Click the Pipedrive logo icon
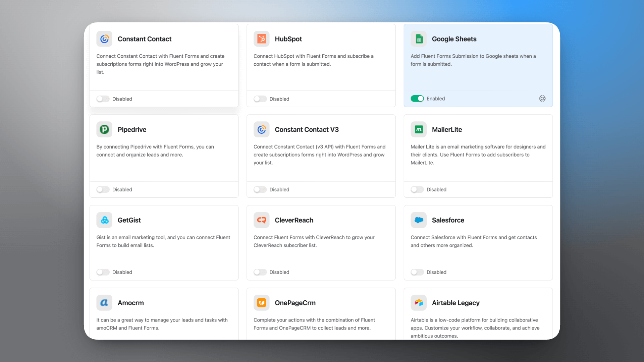This screenshot has height=362, width=644. (104, 129)
